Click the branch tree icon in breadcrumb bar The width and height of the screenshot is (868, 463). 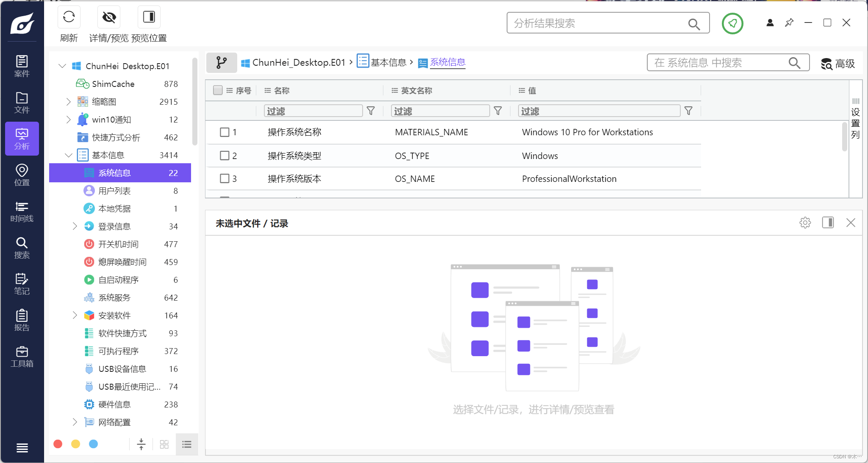221,63
